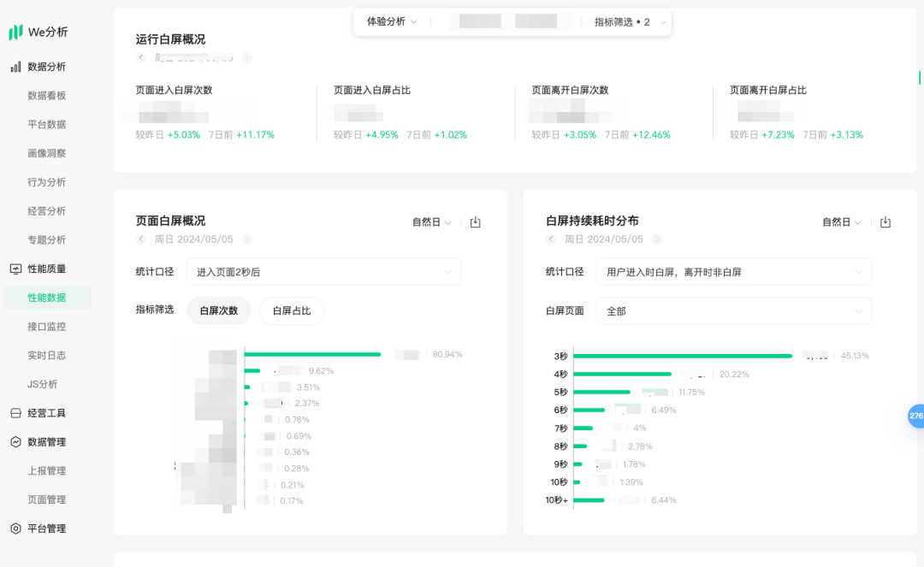924x567 pixels.
Task: Open 平台数据 in sidebar
Action: tap(46, 125)
